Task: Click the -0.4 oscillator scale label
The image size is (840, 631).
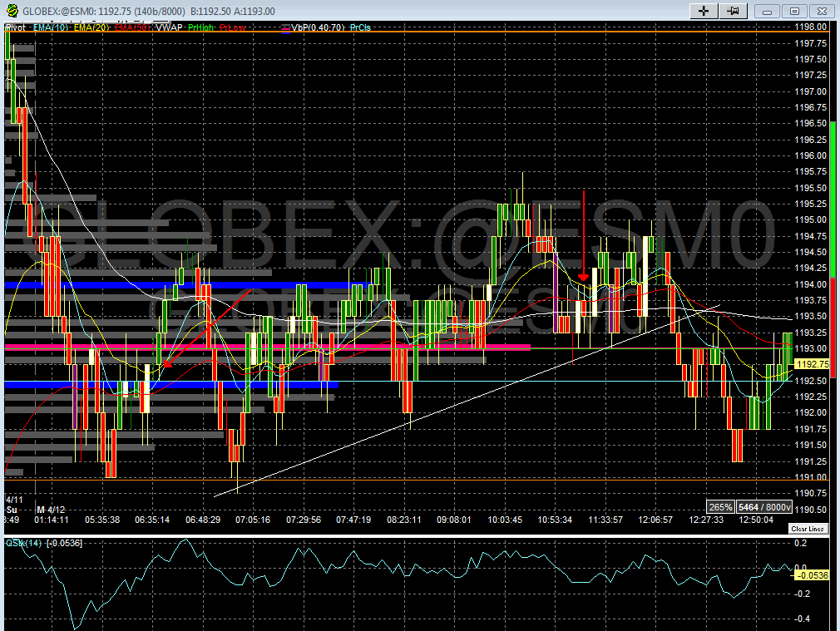Action: [802, 619]
